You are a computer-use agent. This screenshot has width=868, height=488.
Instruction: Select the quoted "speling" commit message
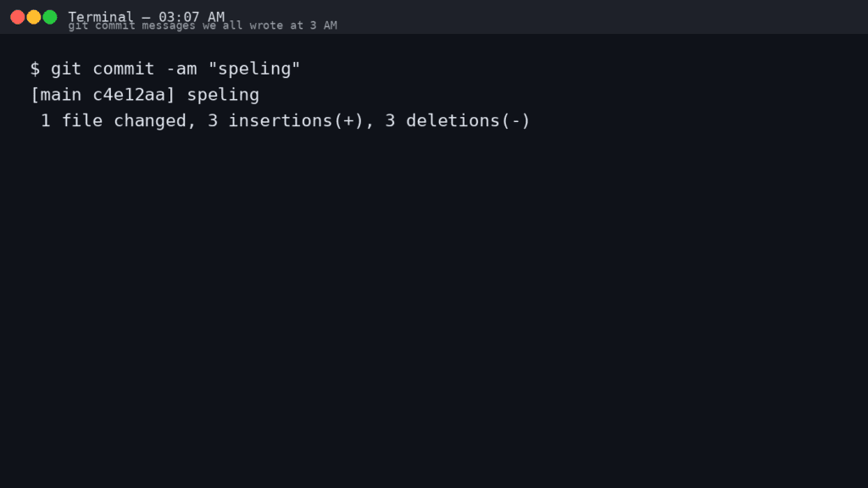tap(253, 69)
